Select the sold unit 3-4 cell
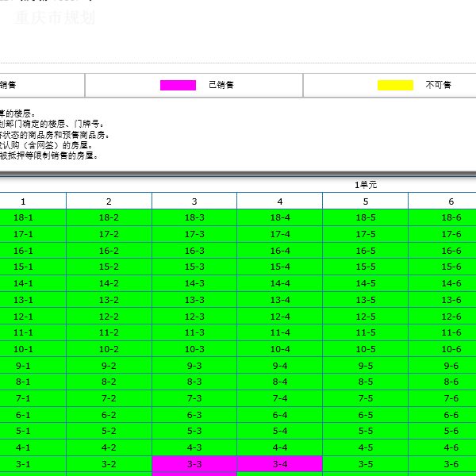 280,464
